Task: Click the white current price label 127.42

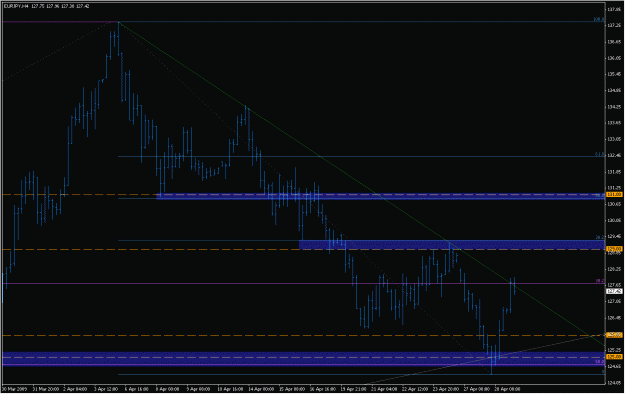Action: 614,292
